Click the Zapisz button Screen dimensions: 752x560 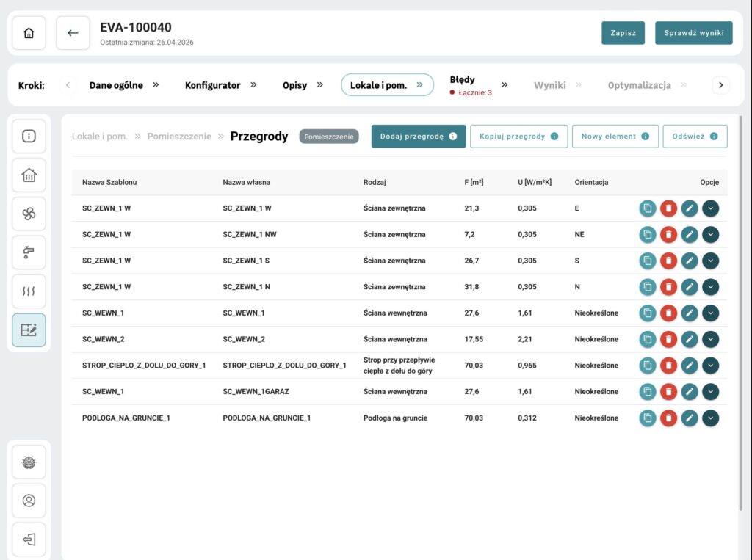tap(623, 33)
